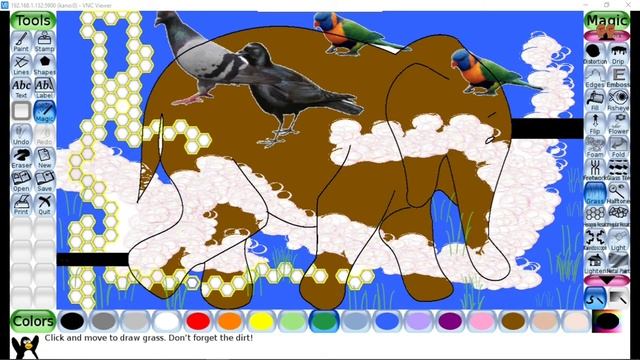Click the VNC Viewer title bar icon
640x360 pixels.
tap(5, 5)
